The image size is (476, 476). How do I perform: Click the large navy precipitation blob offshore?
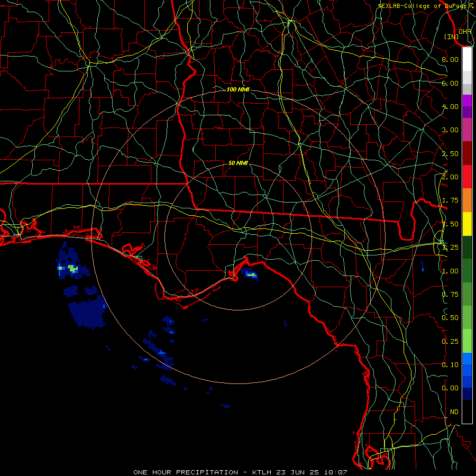click(x=88, y=312)
